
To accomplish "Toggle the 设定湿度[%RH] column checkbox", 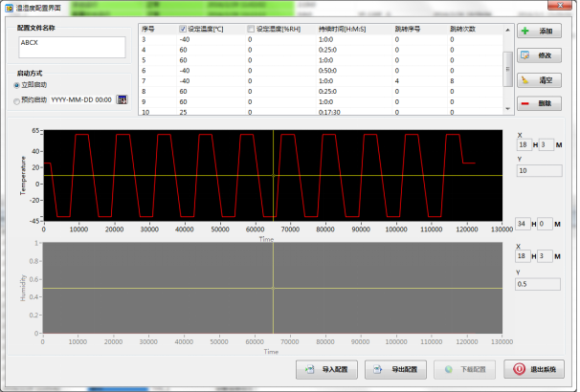I will click(x=252, y=29).
